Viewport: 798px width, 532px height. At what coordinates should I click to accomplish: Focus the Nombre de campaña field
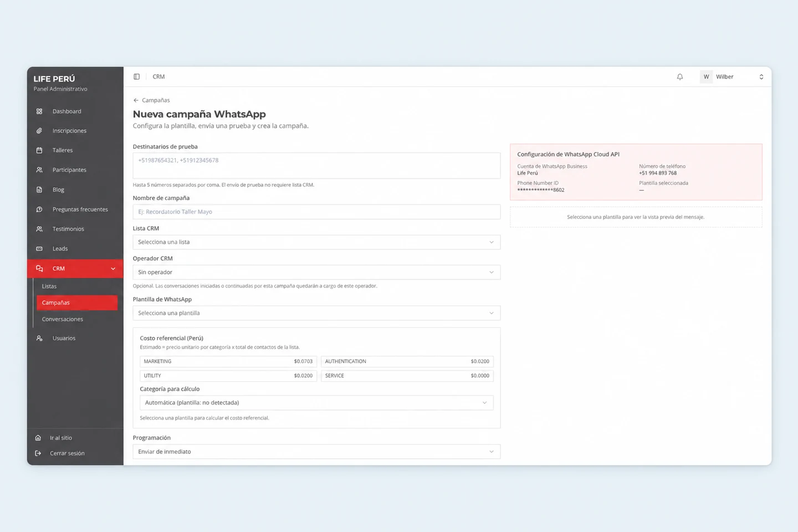click(x=316, y=212)
